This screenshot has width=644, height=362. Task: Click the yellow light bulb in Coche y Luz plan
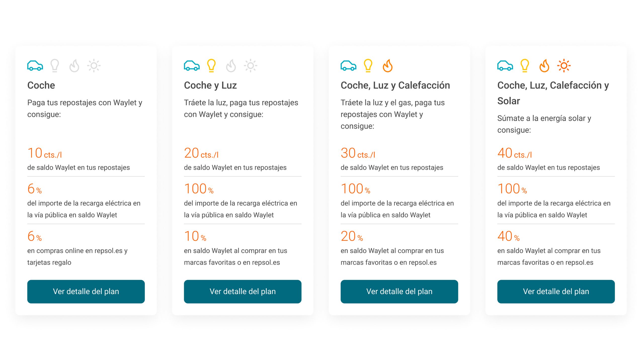[x=211, y=66]
